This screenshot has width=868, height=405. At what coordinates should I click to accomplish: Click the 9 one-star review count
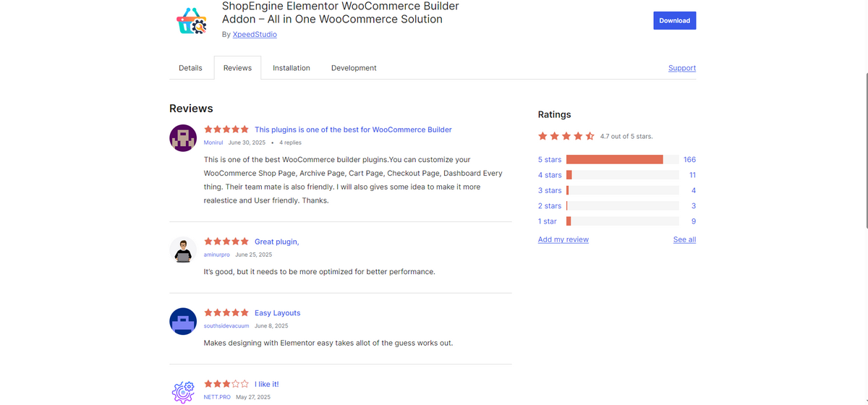coord(694,221)
